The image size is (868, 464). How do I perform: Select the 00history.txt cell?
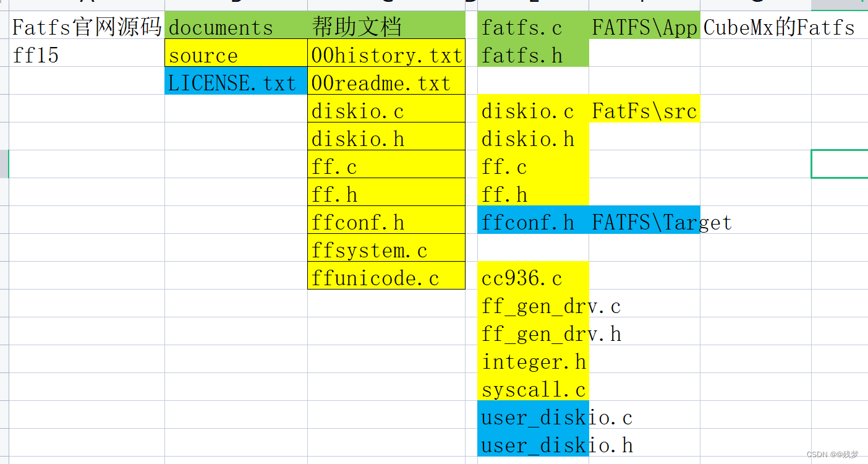(386, 53)
